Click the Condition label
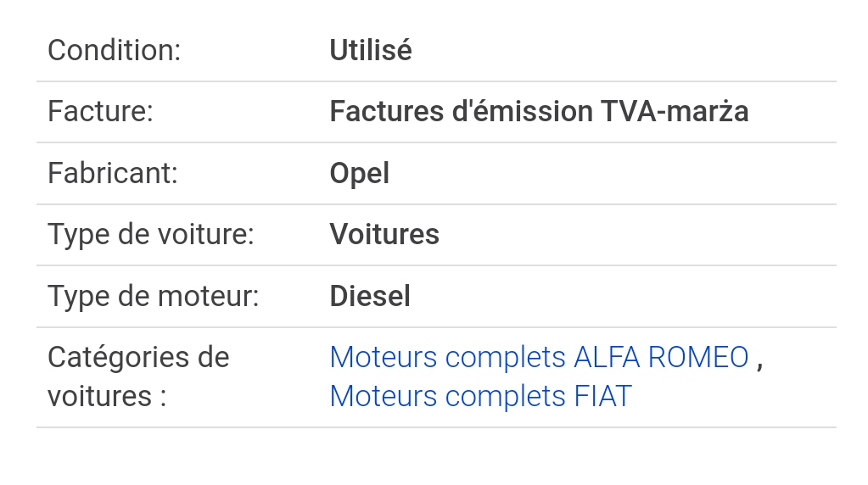 click(x=114, y=50)
